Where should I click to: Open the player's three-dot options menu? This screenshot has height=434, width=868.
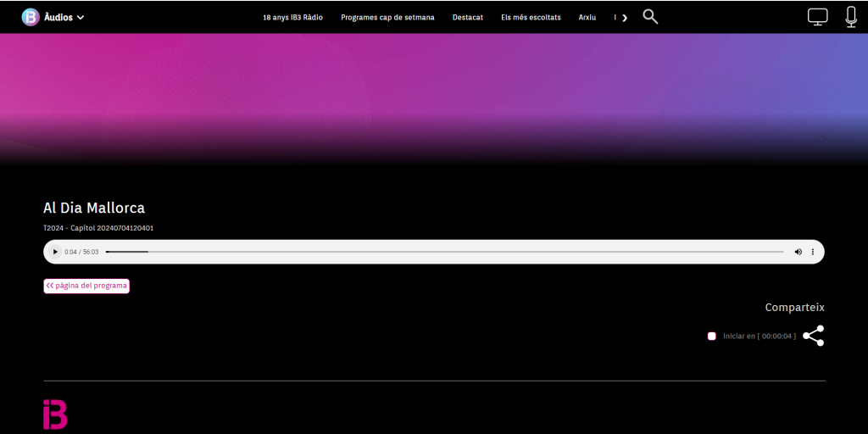(813, 252)
